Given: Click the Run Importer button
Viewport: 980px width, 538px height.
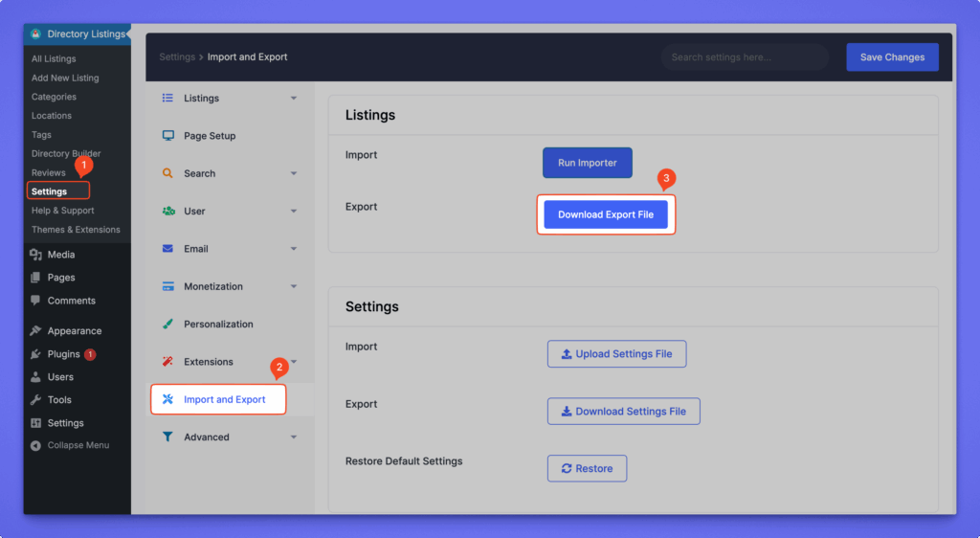Looking at the screenshot, I should (587, 163).
